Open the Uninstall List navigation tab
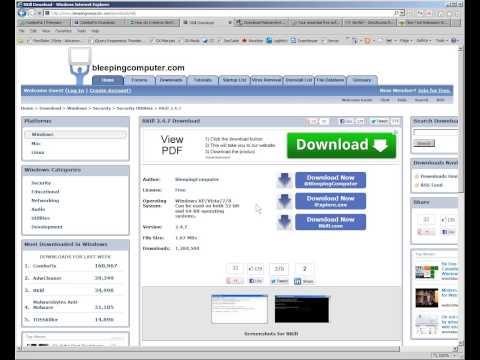 [299, 80]
